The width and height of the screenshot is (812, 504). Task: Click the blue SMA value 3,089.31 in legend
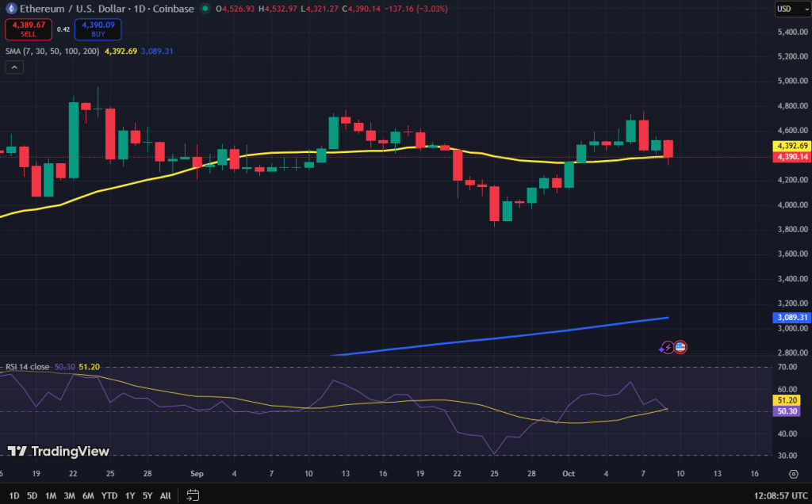click(x=157, y=52)
